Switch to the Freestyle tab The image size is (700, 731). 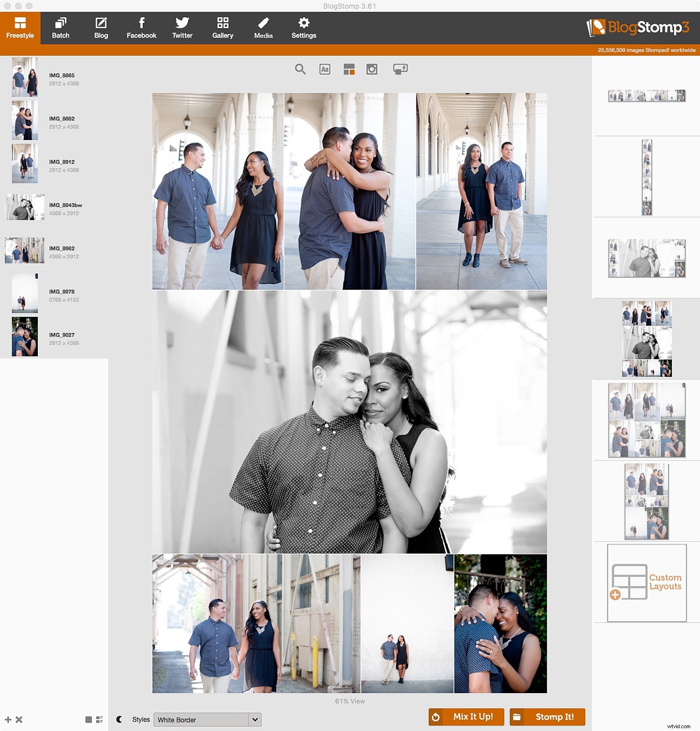pyautogui.click(x=20, y=27)
